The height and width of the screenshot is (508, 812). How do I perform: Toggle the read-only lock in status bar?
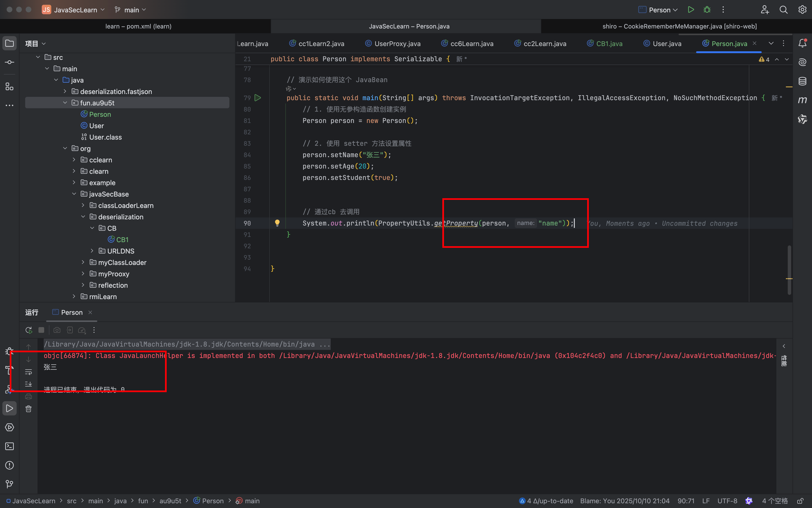pyautogui.click(x=801, y=501)
